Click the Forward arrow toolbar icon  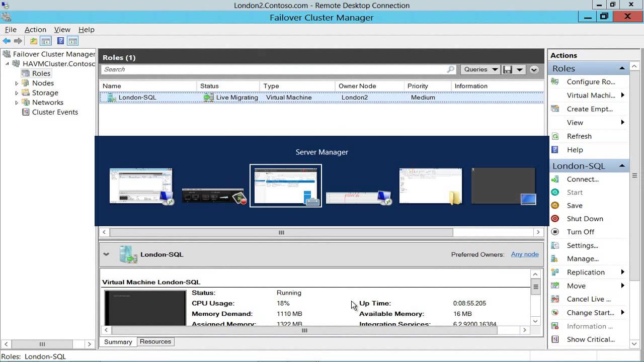click(18, 41)
